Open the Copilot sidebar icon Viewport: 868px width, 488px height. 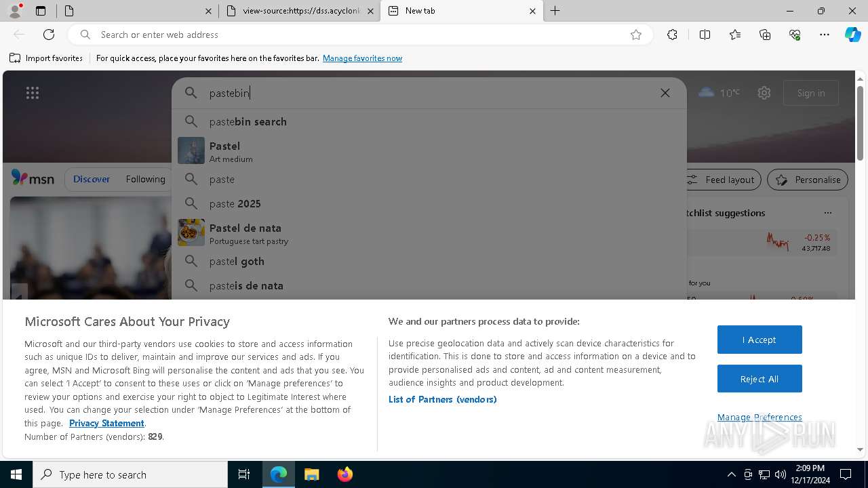pos(852,35)
